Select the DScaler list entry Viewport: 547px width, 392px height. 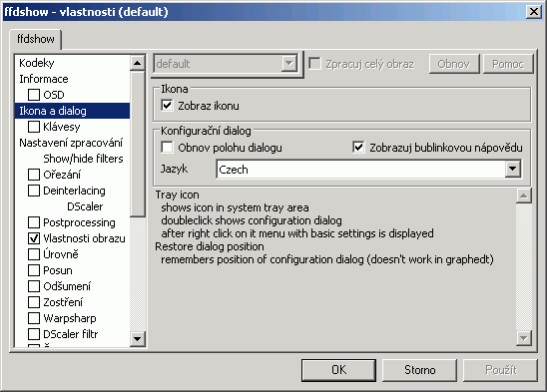(x=85, y=206)
